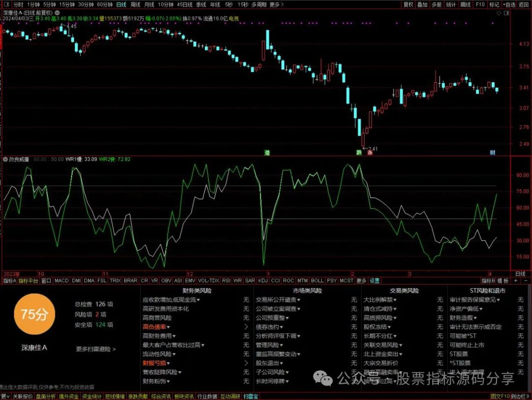
Task: Switch to 周线 weekly chart
Action: tap(135, 4)
